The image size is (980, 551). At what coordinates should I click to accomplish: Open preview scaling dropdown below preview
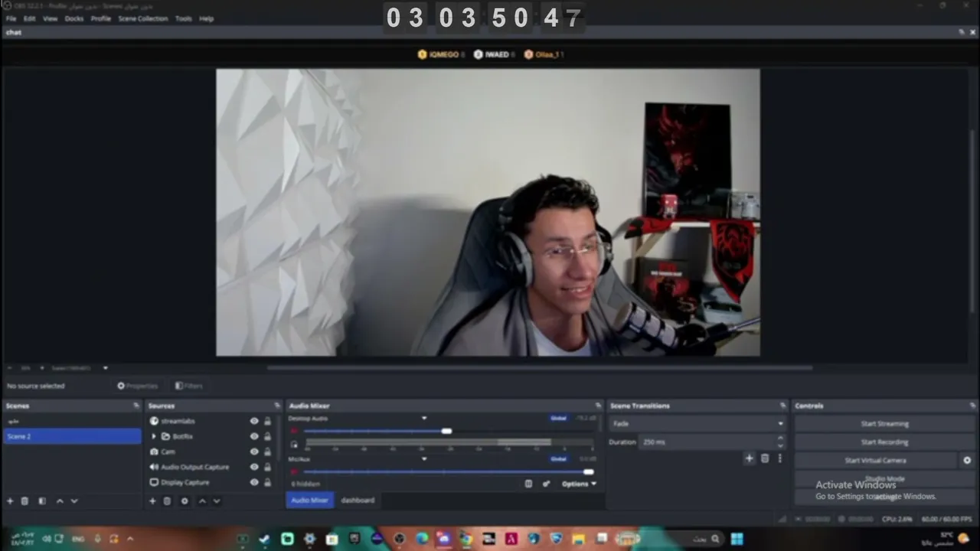(x=105, y=368)
